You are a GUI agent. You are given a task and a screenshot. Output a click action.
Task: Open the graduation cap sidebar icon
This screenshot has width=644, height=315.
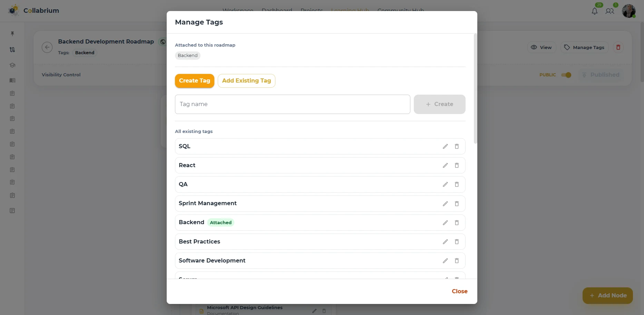(x=12, y=65)
